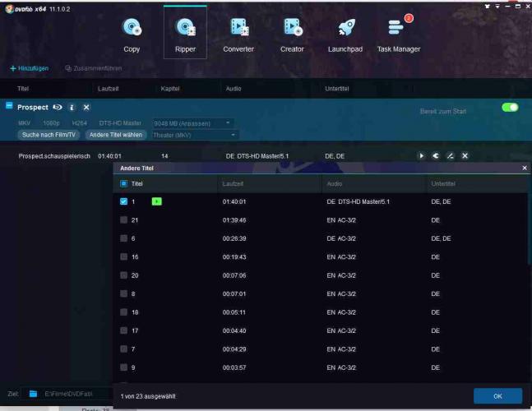
Task: Click Suche nach Film/TV button
Action: pos(49,135)
